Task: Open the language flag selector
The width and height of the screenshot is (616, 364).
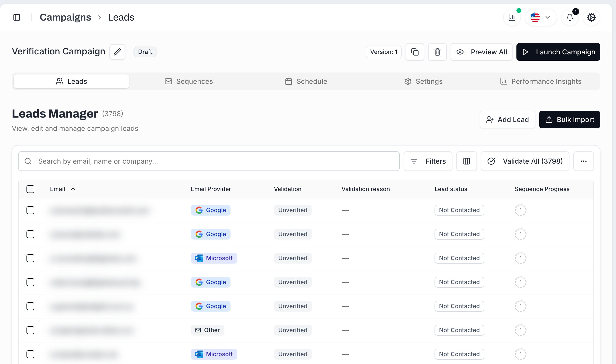Action: point(541,17)
